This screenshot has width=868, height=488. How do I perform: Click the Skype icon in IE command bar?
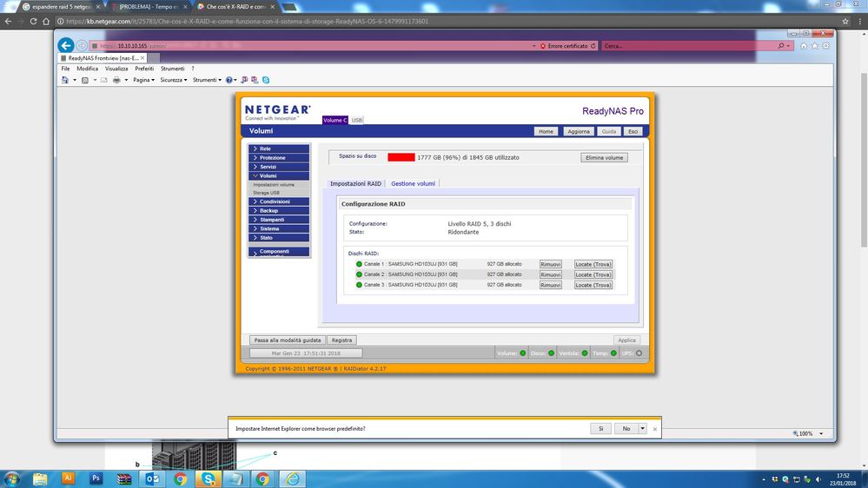pyautogui.click(x=266, y=80)
